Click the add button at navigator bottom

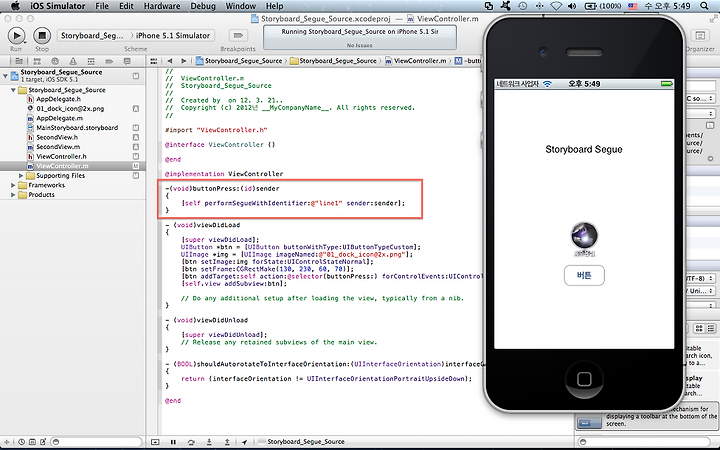point(7,442)
